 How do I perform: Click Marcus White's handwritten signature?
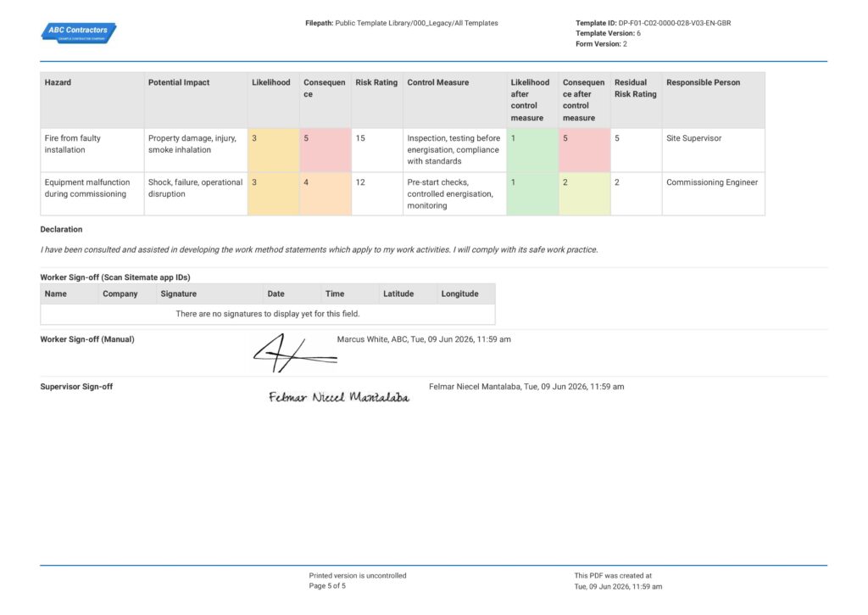[x=295, y=353]
